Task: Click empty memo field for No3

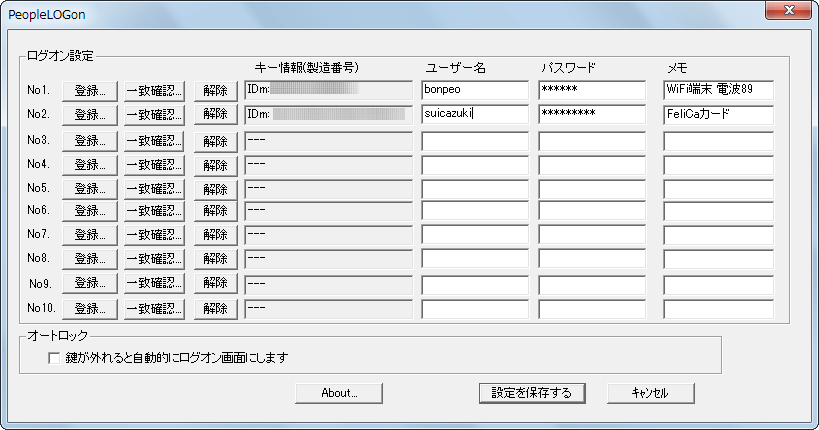Action: click(x=718, y=141)
